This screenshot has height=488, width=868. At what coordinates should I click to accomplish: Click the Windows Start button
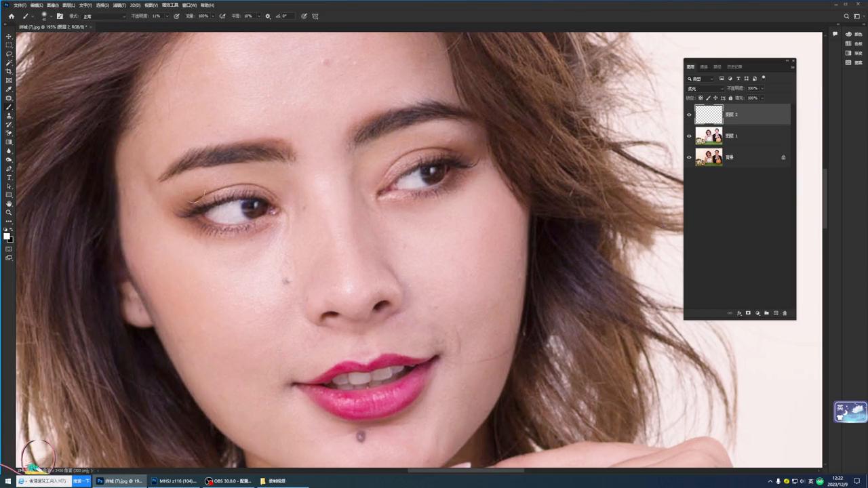click(x=7, y=481)
